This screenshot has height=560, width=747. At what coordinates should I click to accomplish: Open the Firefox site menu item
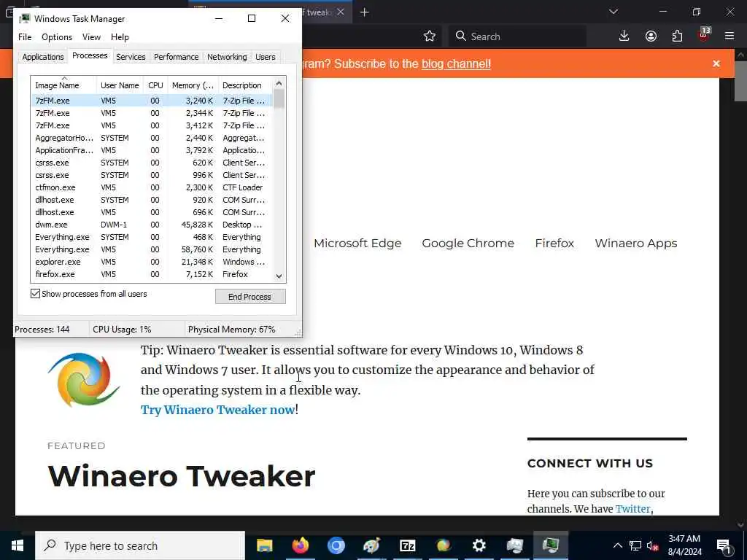tap(554, 244)
